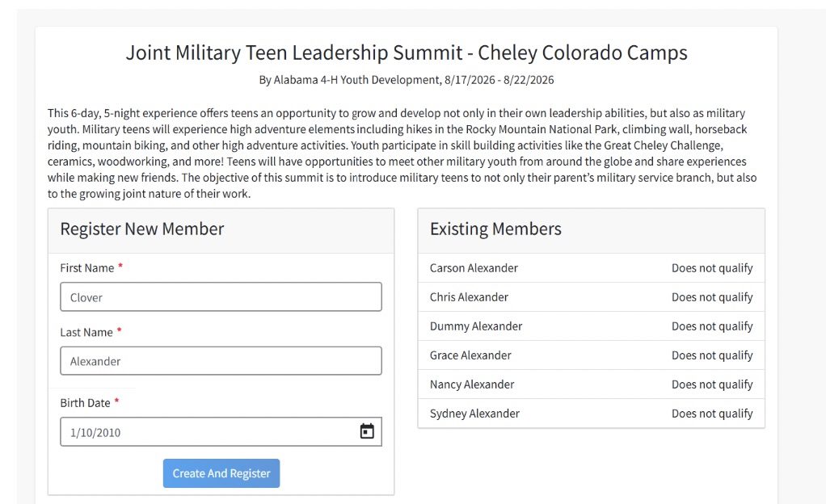Click Carson Alexander's "Does not qualify" status
This screenshot has width=826, height=504.
pos(712,268)
